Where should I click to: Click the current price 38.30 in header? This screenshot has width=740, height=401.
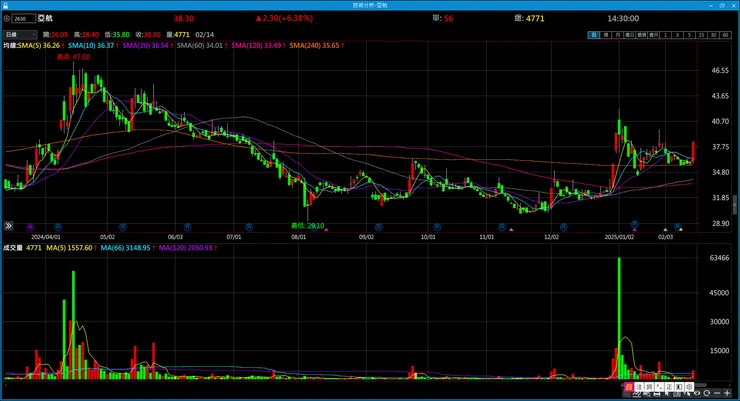(x=184, y=18)
